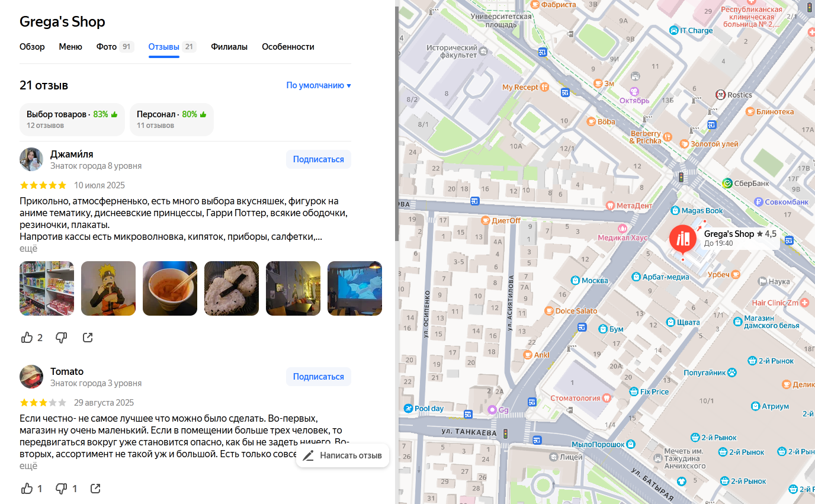Screen dimensions: 815x504
Task: Select the Gg map marker
Action: (492, 410)
